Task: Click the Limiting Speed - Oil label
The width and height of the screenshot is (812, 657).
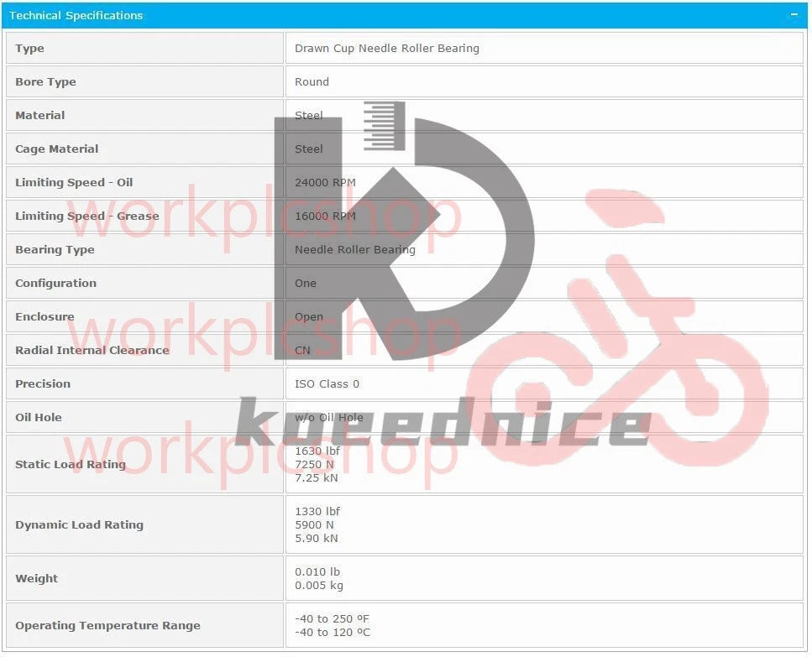Action: pyautogui.click(x=74, y=183)
